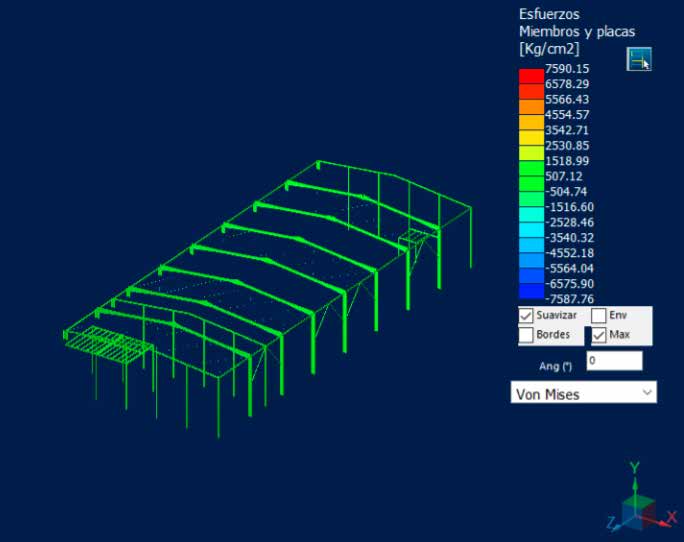Click the legend value -2528.46

pyautogui.click(x=570, y=222)
